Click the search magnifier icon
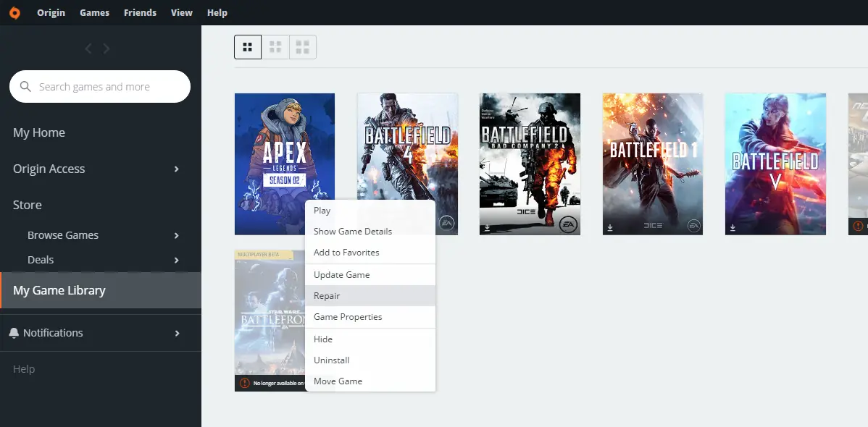 pyautogui.click(x=26, y=86)
